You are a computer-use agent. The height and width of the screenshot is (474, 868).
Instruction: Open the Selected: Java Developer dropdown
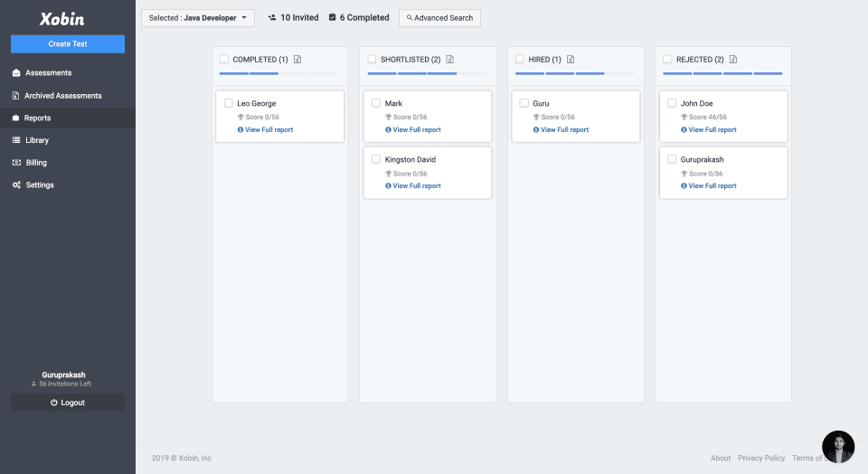tap(198, 18)
